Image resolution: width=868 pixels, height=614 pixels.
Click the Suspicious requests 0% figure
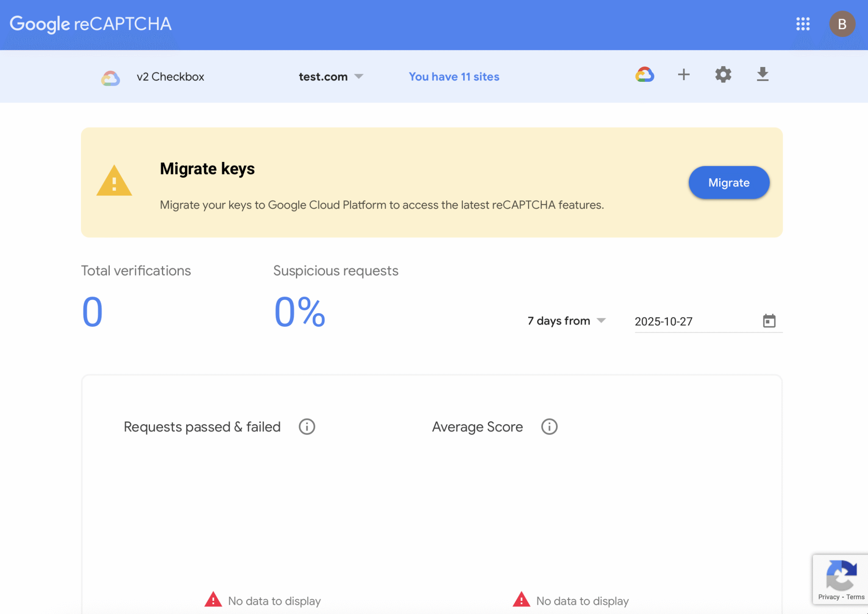pos(299,312)
